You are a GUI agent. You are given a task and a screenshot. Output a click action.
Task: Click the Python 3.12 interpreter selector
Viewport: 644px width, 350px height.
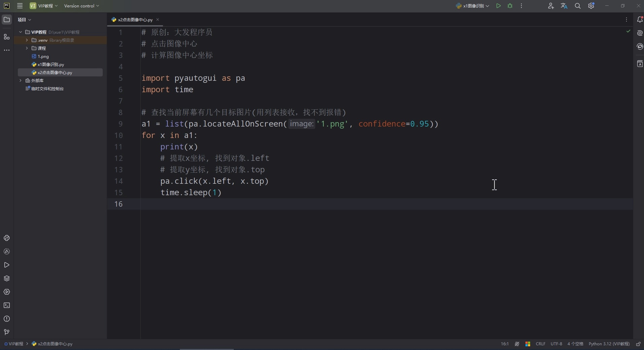tap(609, 344)
